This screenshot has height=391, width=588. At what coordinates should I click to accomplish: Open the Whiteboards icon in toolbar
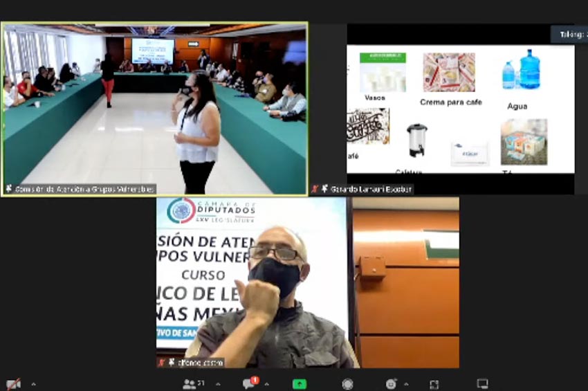482,384
